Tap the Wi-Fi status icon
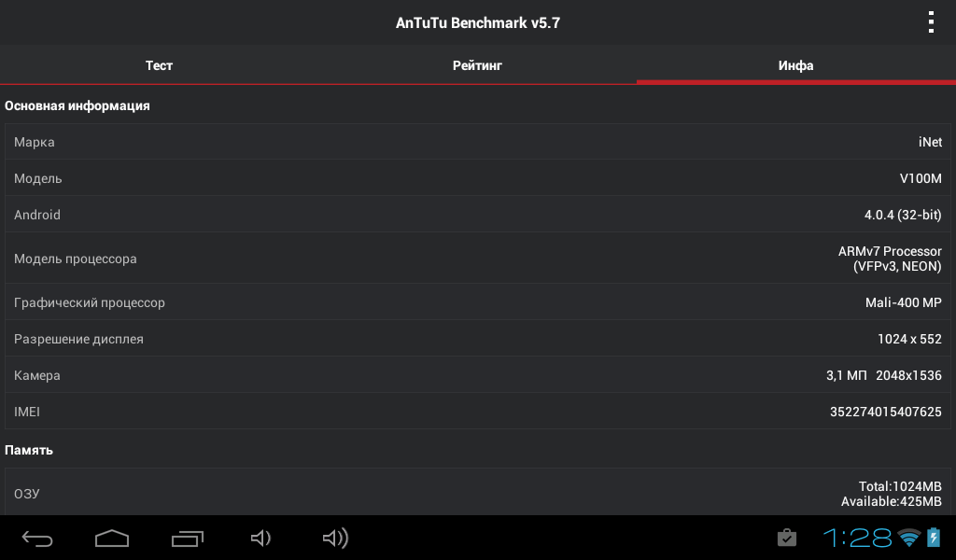This screenshot has height=560, width=956. pyautogui.click(x=909, y=538)
